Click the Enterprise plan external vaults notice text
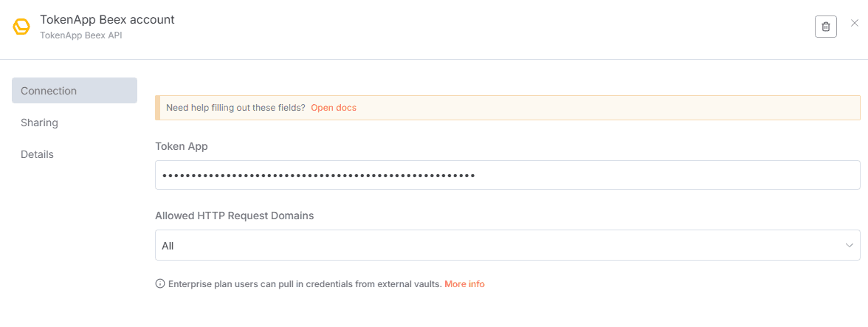The height and width of the screenshot is (327, 868). 304,284
